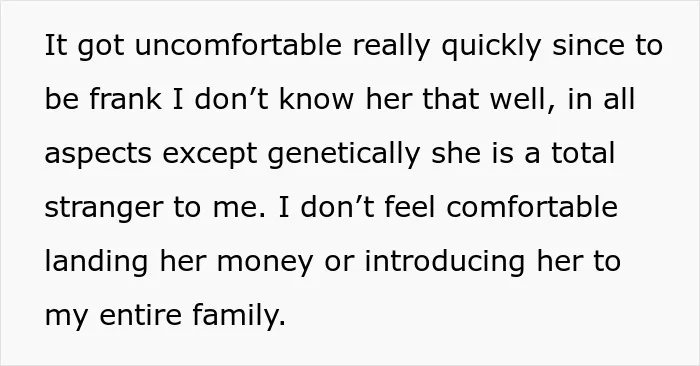Click the opening word "It" of the paragraph
The image size is (700, 366).
56,45
